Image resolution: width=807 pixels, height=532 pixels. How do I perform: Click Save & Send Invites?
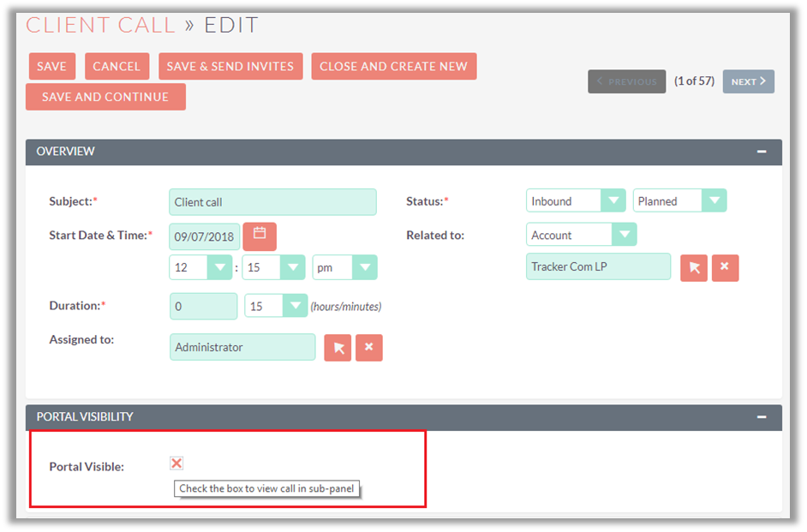[x=230, y=67]
